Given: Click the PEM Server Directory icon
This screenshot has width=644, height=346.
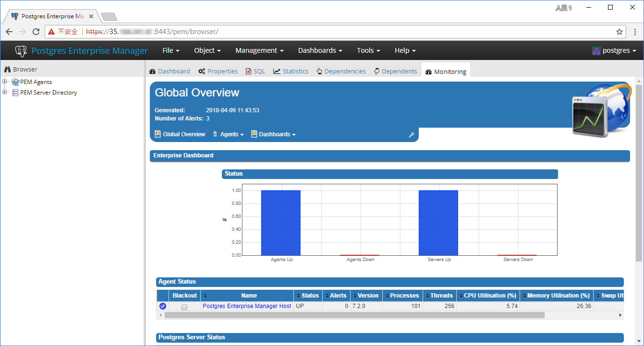Looking at the screenshot, I should tap(15, 93).
